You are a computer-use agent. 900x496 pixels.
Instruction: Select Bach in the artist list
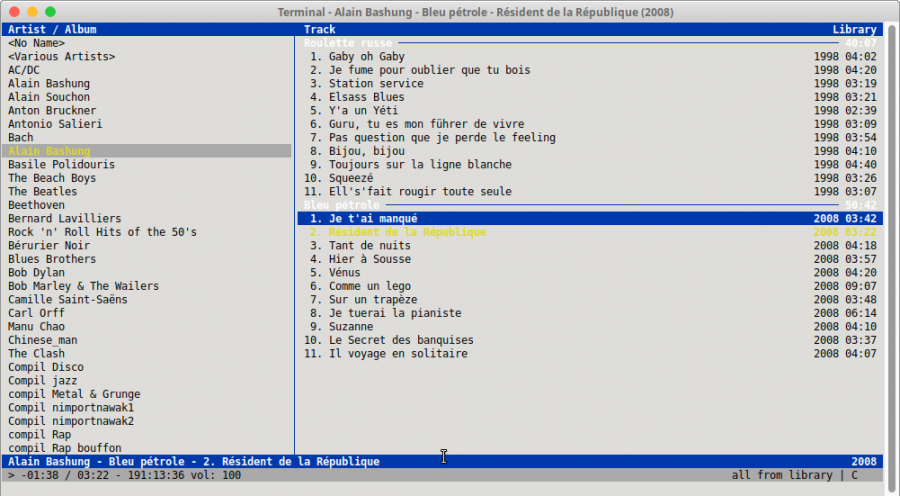tap(21, 138)
